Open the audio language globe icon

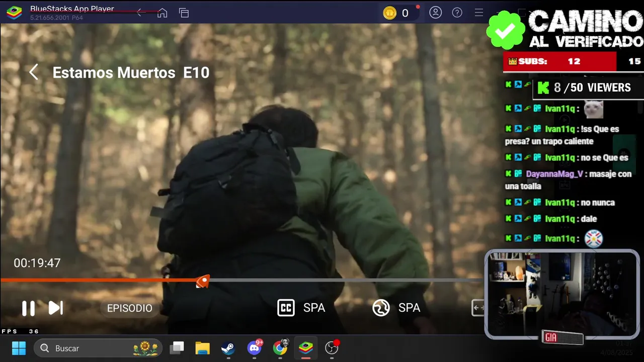381,308
